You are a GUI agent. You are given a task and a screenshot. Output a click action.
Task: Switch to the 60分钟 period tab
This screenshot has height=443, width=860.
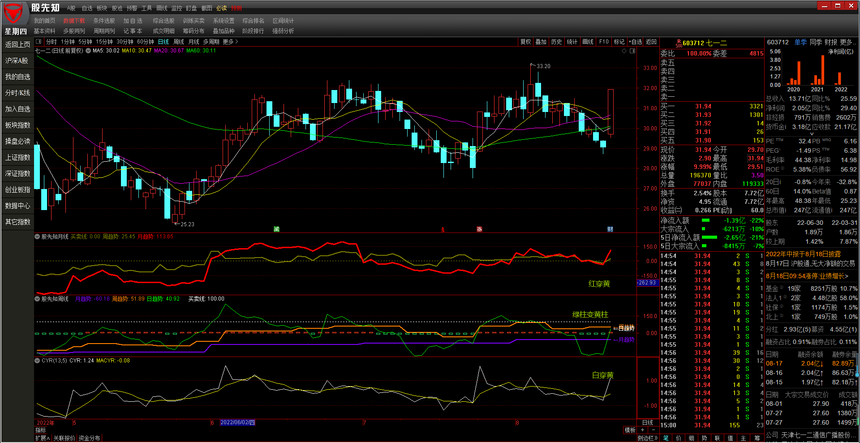coord(145,42)
